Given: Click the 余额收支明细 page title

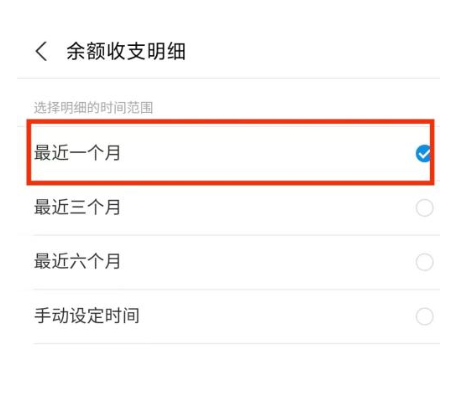Looking at the screenshot, I should 126,52.
